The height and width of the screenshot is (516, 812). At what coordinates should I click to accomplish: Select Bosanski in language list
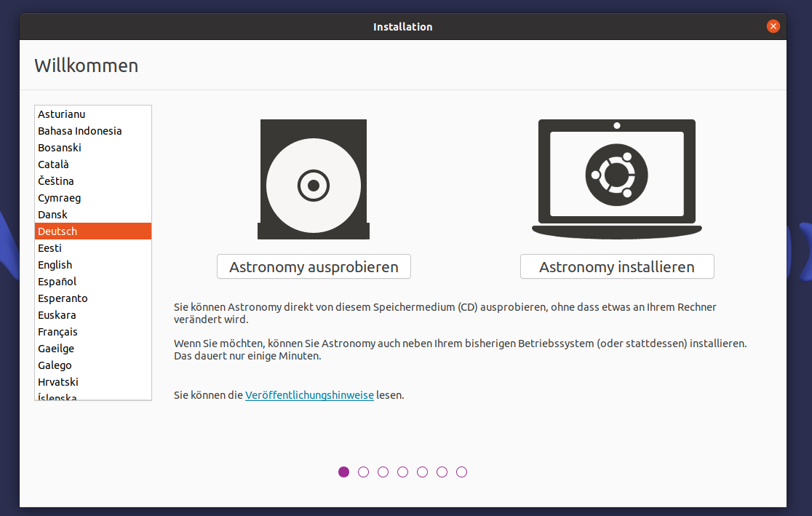(93, 148)
